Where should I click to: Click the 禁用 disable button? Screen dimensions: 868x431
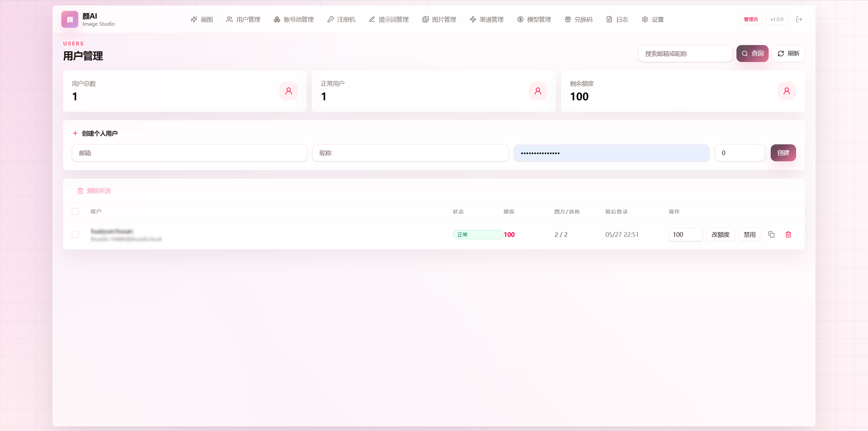[750, 234]
